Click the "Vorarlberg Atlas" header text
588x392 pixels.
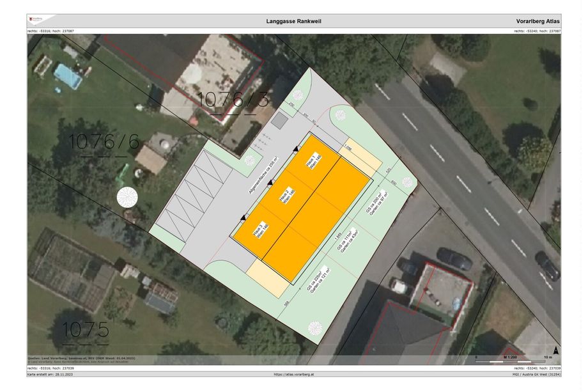click(x=538, y=22)
